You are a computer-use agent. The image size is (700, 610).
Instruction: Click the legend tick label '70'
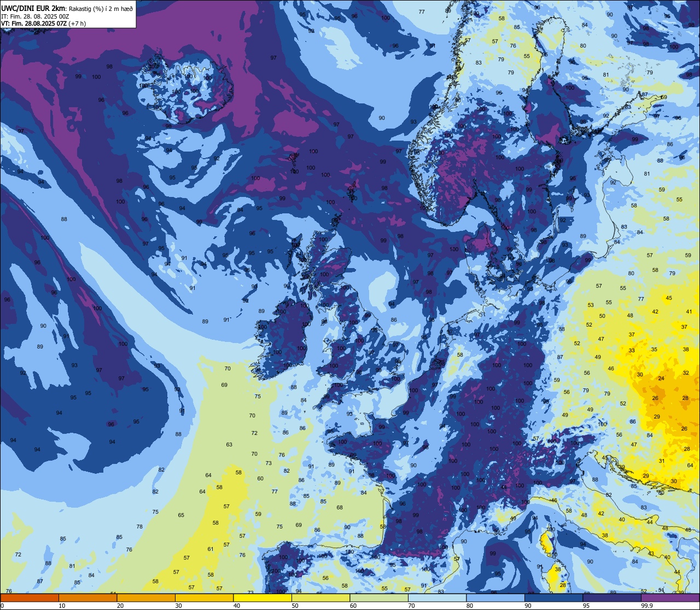click(411, 606)
